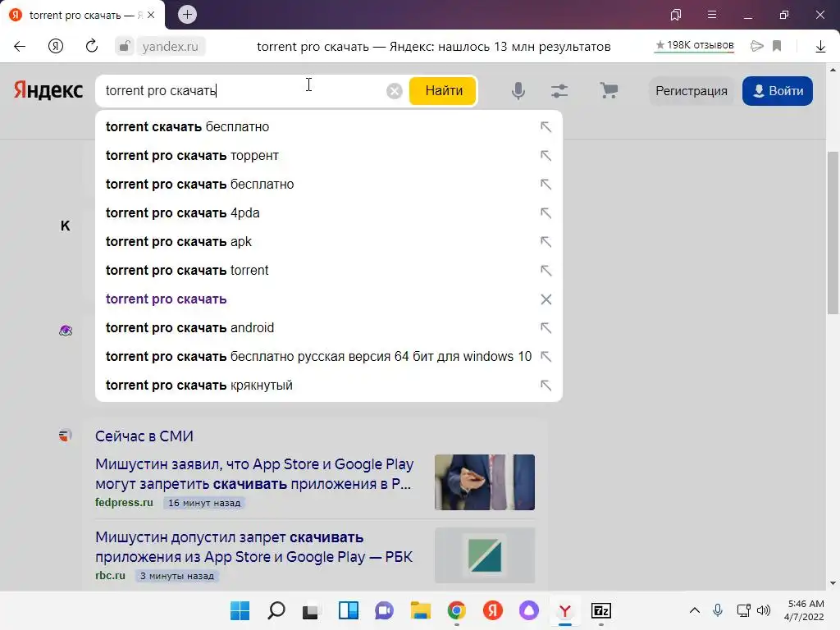The height and width of the screenshot is (630, 840).
Task: Start voice search with the microphone icon
Action: coord(518,90)
